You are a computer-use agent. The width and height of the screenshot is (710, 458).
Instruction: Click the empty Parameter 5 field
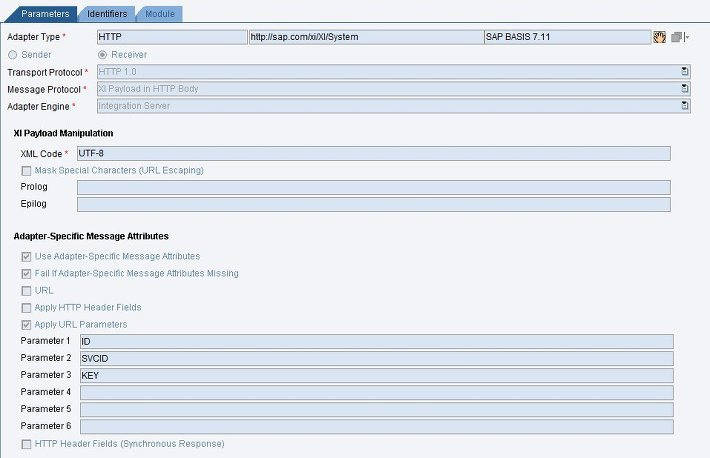[377, 410]
